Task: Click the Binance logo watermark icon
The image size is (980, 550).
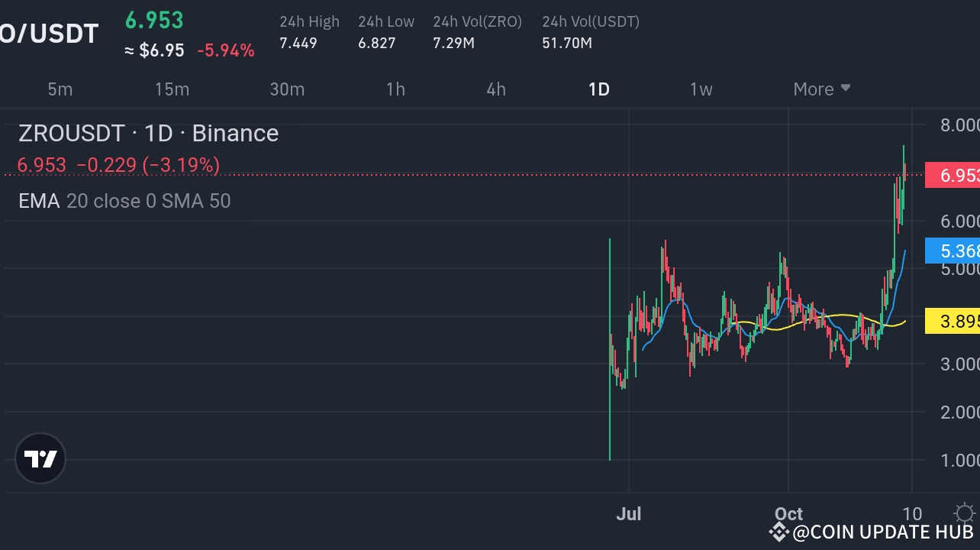Action: [x=779, y=532]
